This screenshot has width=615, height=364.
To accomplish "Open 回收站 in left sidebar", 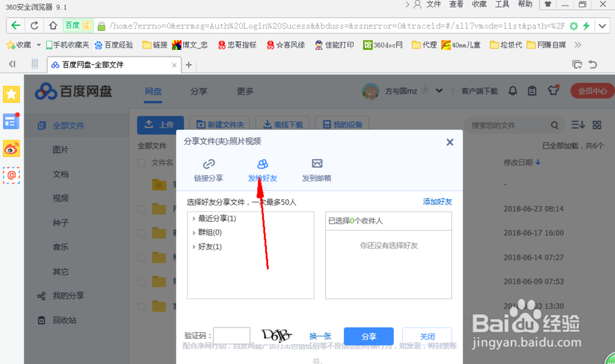I will click(65, 320).
